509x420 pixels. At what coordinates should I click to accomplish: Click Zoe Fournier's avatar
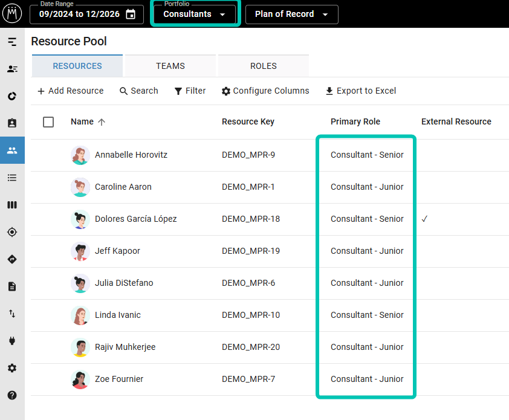[x=80, y=380]
